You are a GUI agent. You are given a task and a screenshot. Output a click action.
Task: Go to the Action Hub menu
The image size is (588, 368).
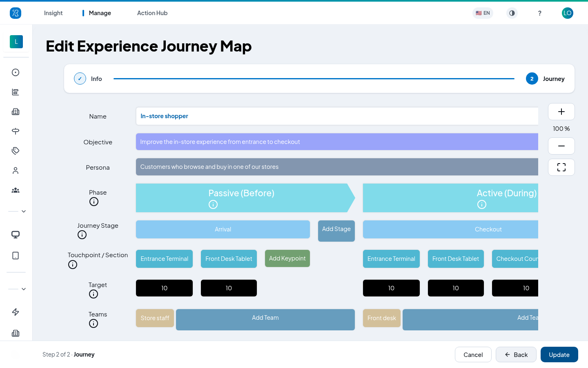pyautogui.click(x=152, y=13)
